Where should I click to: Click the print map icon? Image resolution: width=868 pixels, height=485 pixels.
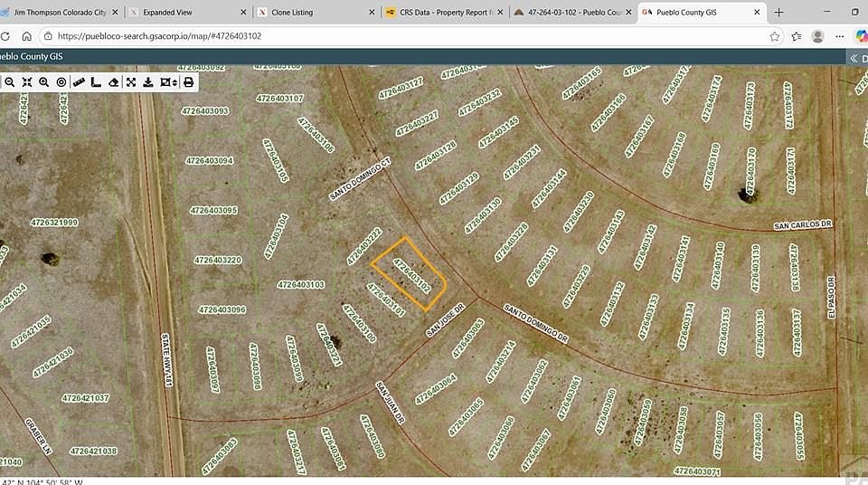[x=188, y=82]
